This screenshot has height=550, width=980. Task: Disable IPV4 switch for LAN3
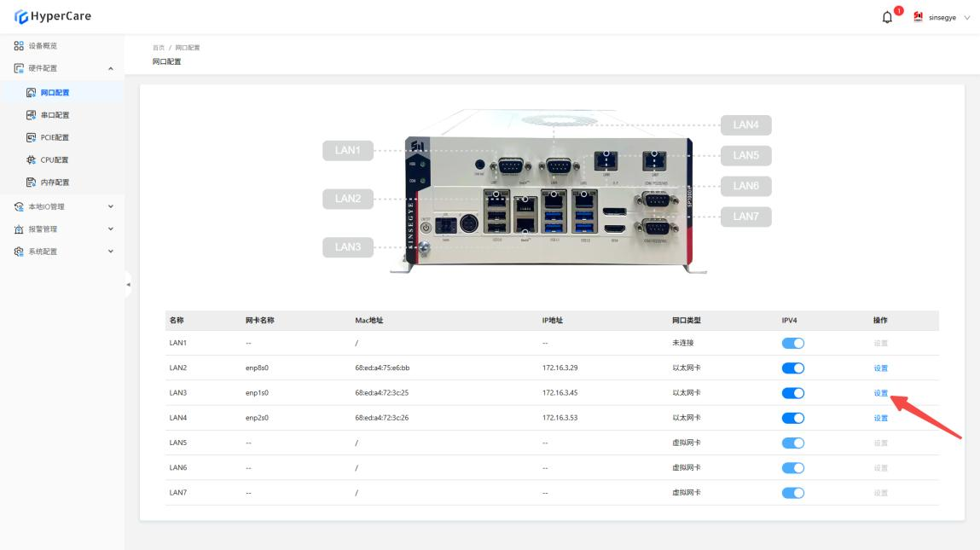792,393
